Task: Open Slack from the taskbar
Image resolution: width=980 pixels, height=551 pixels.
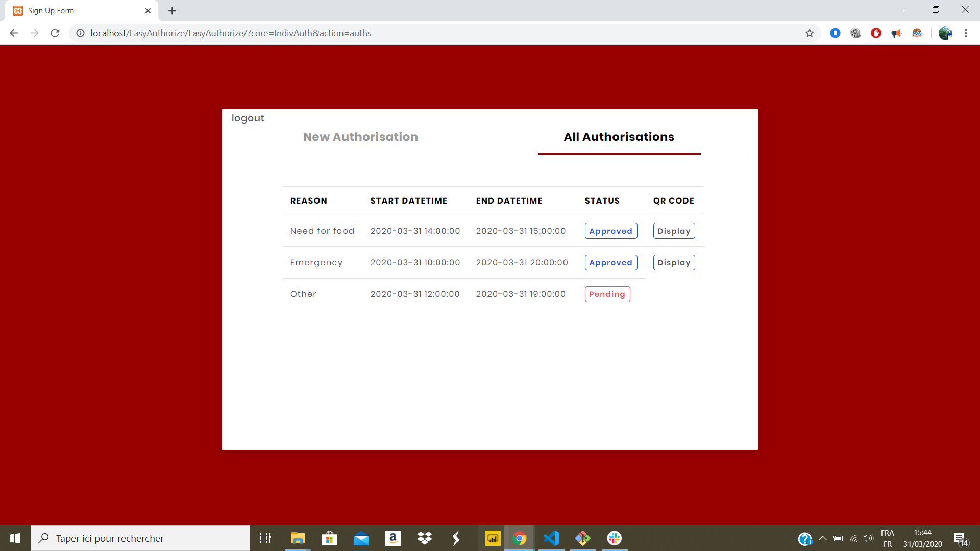Action: [614, 538]
